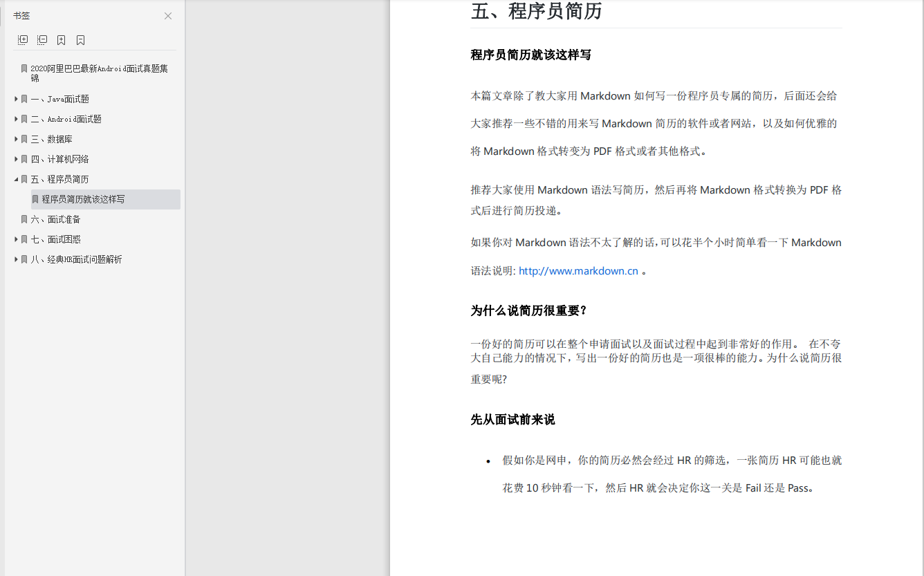Jump to bookmark 一、Java面试题
The width and height of the screenshot is (924, 576).
coord(59,99)
